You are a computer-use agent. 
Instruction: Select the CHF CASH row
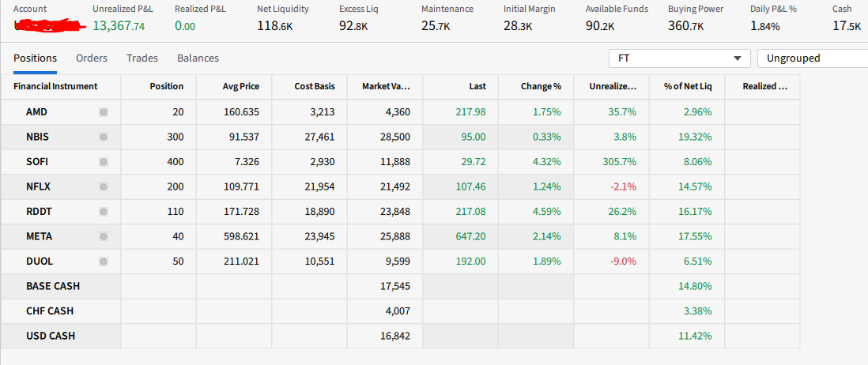[400, 311]
